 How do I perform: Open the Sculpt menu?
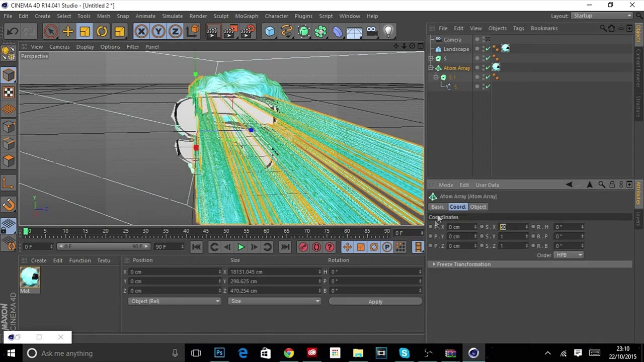(221, 16)
